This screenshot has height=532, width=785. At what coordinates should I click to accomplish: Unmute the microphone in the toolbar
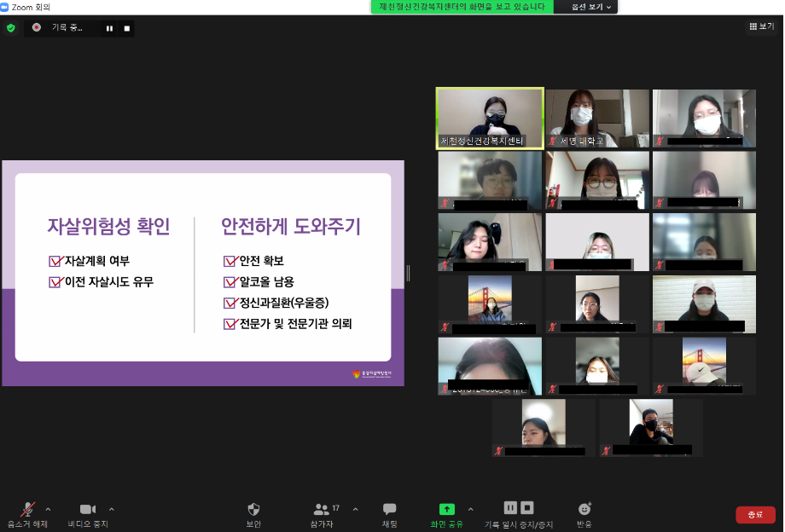27,509
